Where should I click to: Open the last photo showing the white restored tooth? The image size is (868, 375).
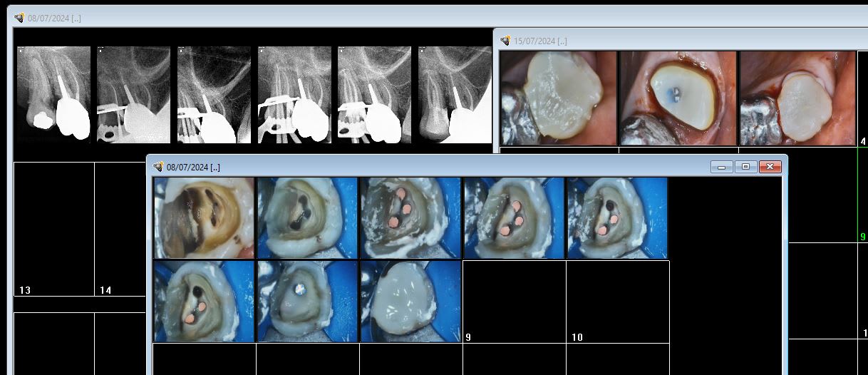(x=410, y=302)
